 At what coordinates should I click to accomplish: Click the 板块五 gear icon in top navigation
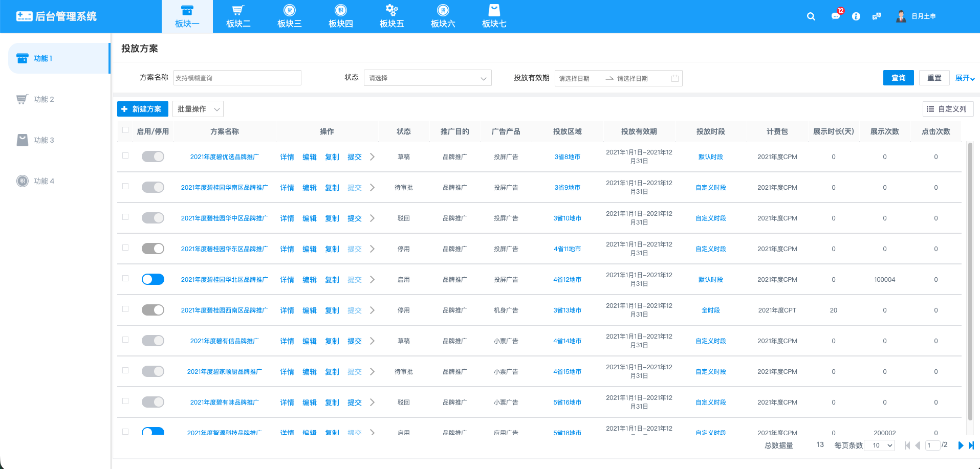[x=391, y=10]
